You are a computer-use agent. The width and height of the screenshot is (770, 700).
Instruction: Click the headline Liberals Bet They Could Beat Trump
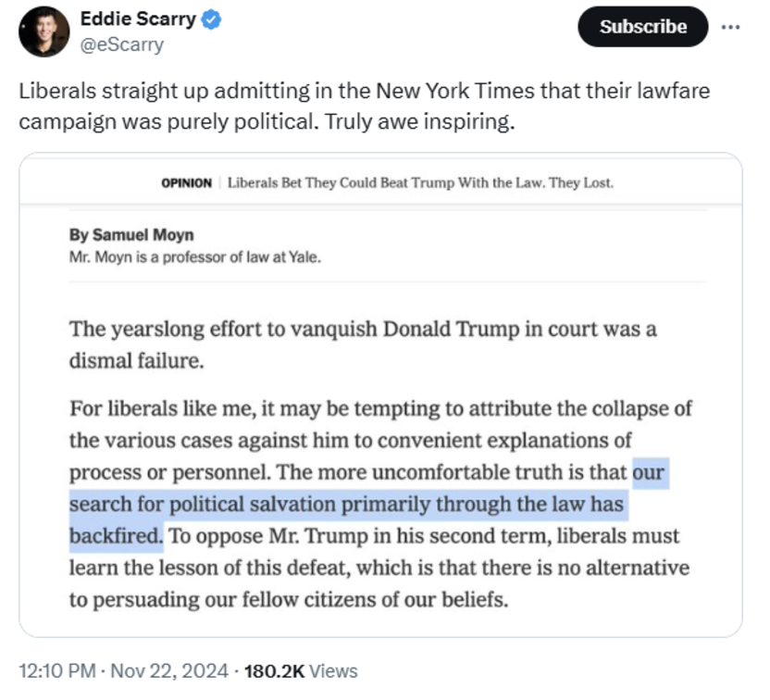(420, 182)
